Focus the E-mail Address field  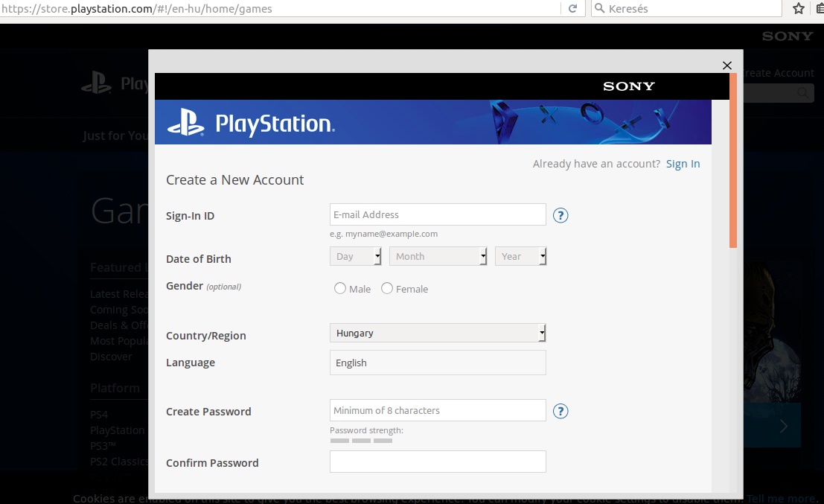(x=438, y=214)
